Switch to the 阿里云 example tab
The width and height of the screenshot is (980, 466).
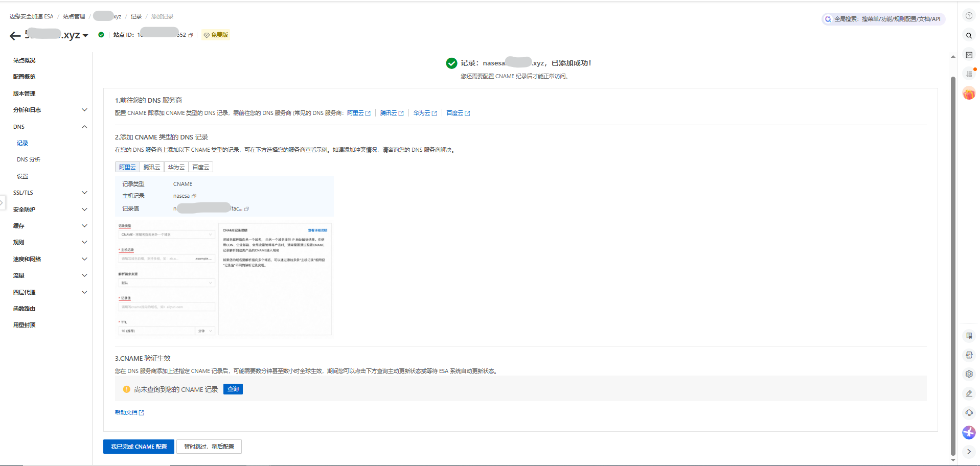pyautogui.click(x=127, y=167)
